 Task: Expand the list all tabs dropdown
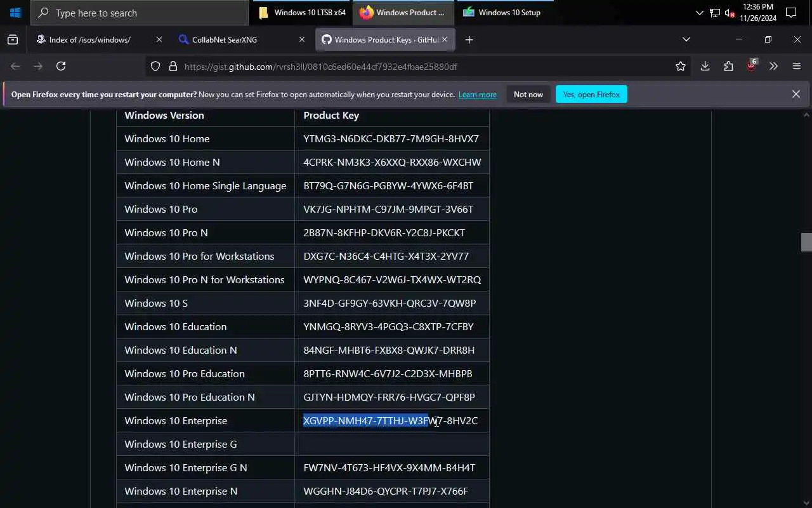(x=686, y=39)
